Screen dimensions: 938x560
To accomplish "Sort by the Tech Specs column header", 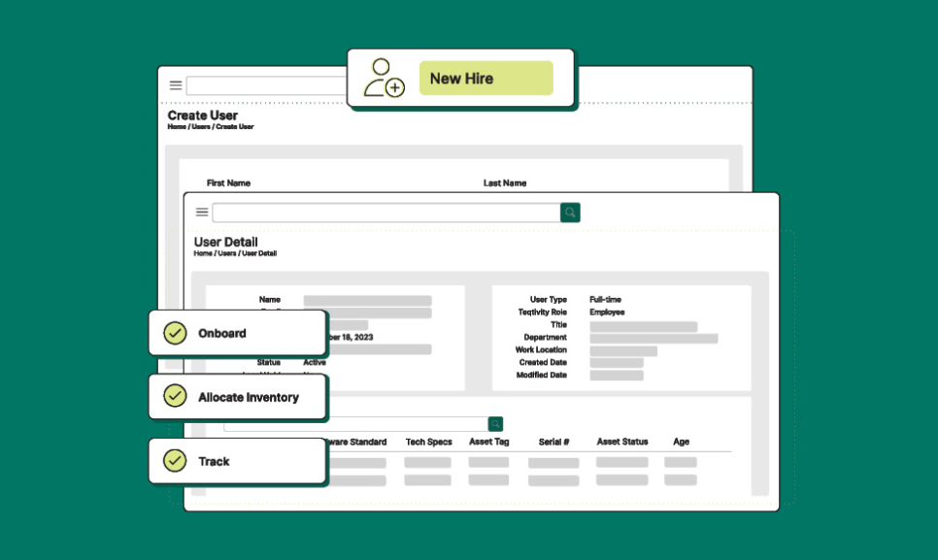I will click(x=428, y=442).
